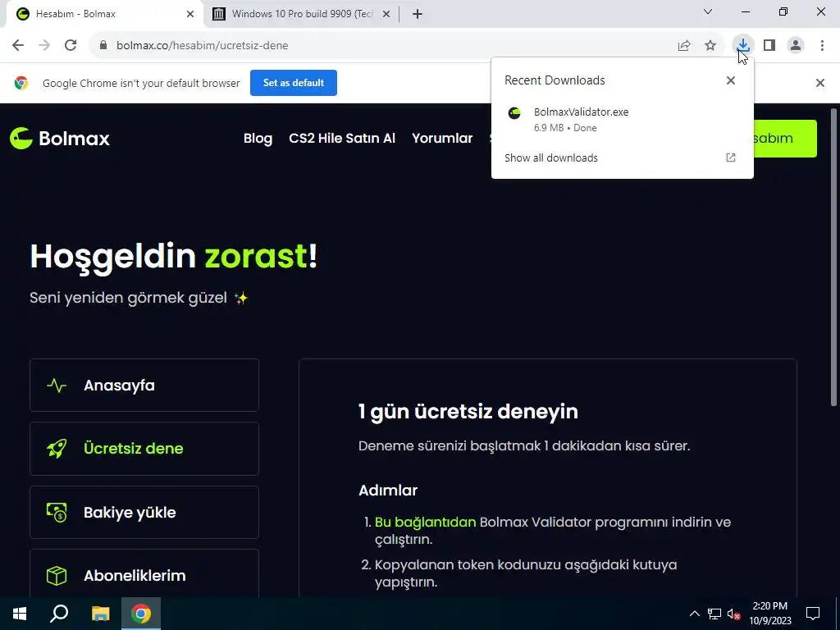Open Chrome three-dot menu

822,46
